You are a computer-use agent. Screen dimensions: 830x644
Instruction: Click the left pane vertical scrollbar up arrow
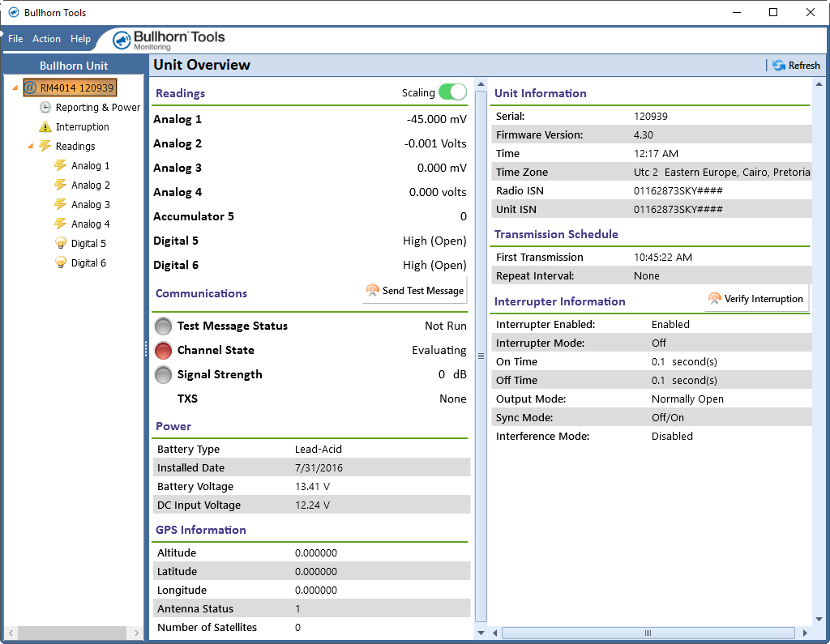(x=481, y=84)
